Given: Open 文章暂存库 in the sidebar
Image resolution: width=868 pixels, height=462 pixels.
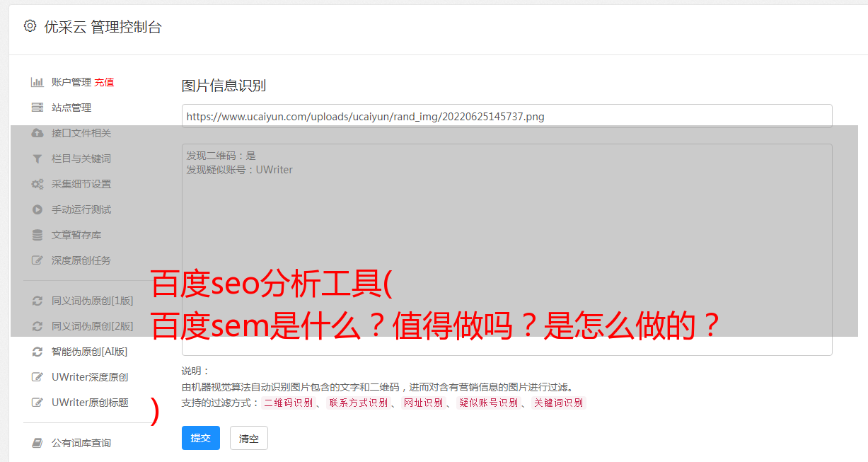Looking at the screenshot, I should pyautogui.click(x=76, y=235).
